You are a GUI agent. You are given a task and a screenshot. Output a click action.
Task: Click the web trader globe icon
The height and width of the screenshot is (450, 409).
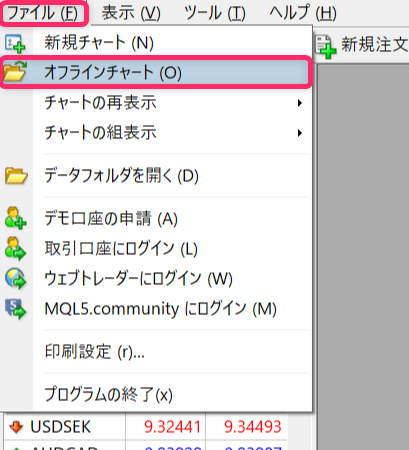pos(15,278)
